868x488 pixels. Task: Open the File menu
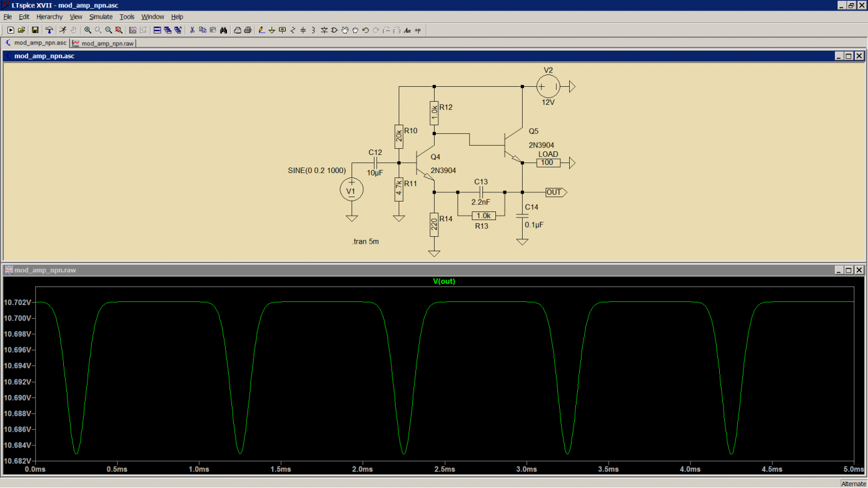pos(7,17)
